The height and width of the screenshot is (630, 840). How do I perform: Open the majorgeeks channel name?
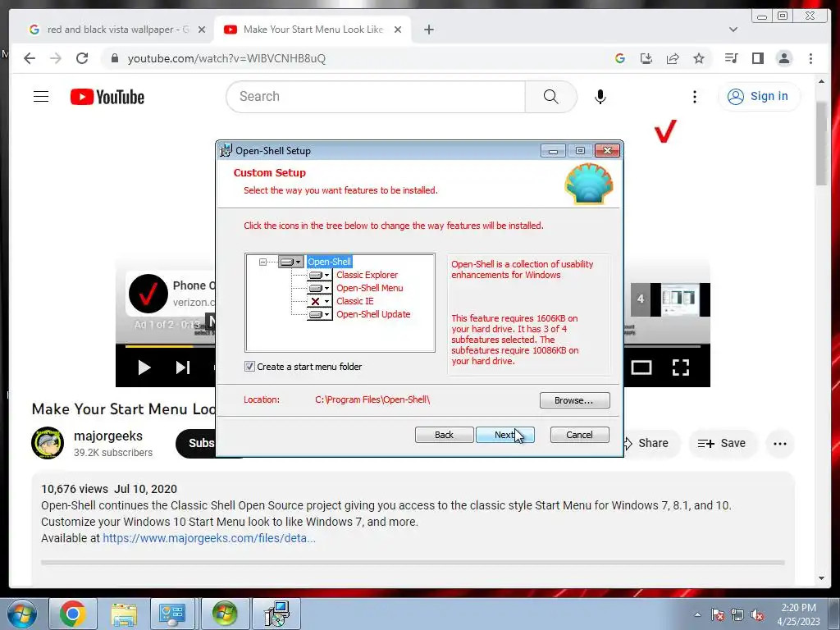pos(108,436)
